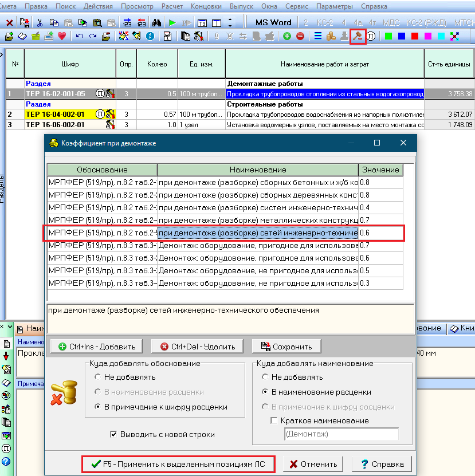Viewport: 475px width, 476px height.
Task: Click the green plus add icon
Action: (x=286, y=37)
